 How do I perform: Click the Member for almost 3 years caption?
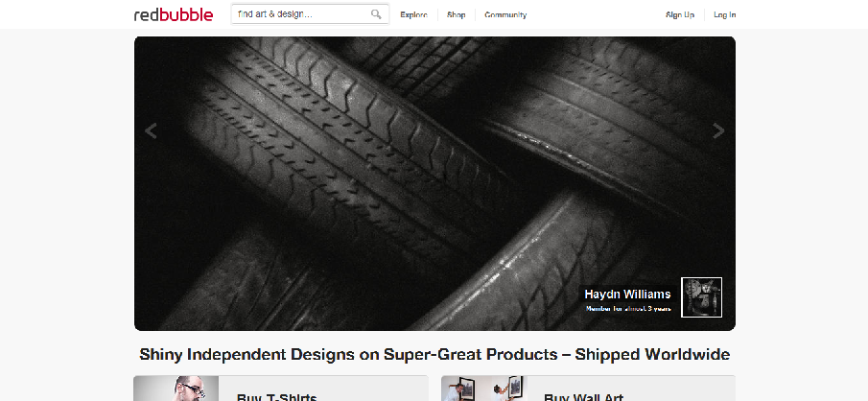point(627,309)
